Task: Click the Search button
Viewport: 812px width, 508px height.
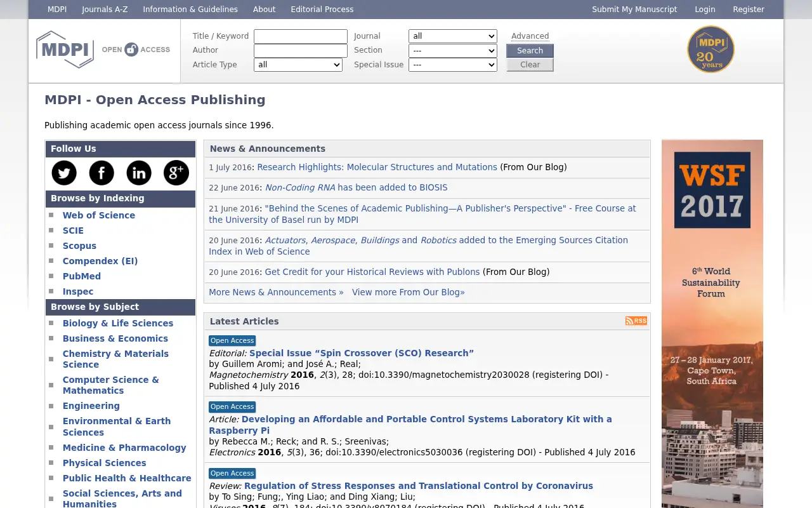Action: [530, 51]
